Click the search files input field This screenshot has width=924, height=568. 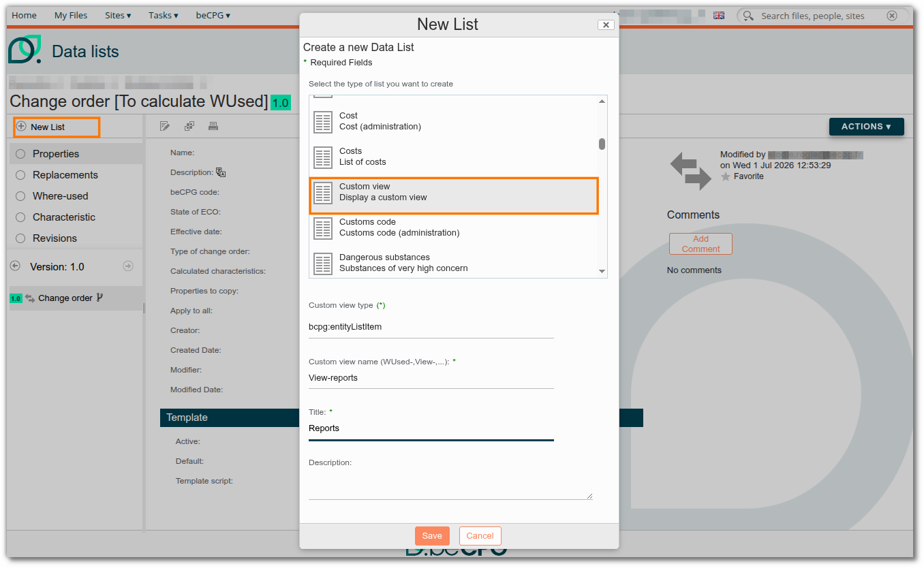coord(820,16)
